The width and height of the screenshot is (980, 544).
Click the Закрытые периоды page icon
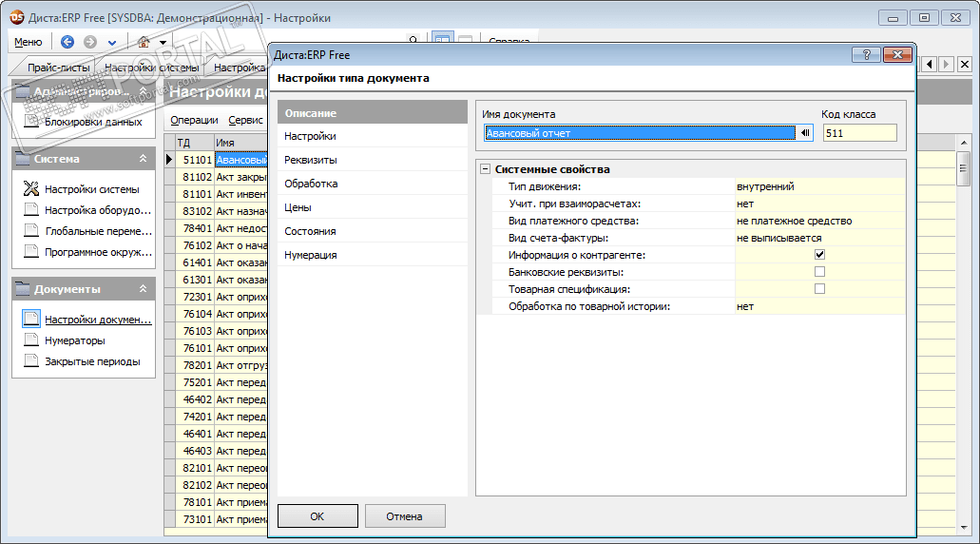point(31,361)
